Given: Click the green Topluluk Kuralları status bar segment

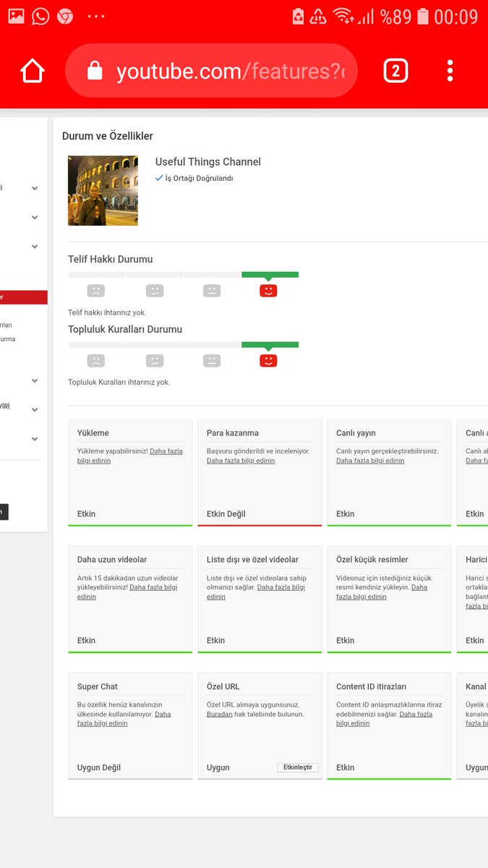Looking at the screenshot, I should tap(270, 345).
